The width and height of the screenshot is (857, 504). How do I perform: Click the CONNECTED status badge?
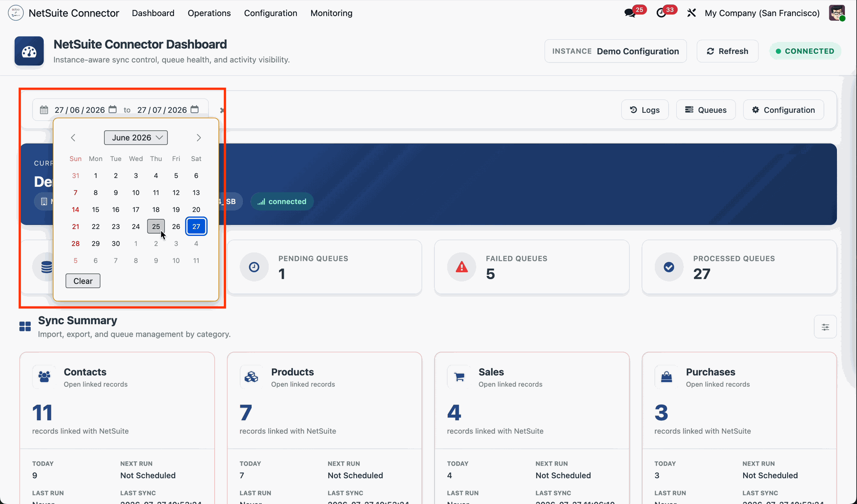pos(805,51)
